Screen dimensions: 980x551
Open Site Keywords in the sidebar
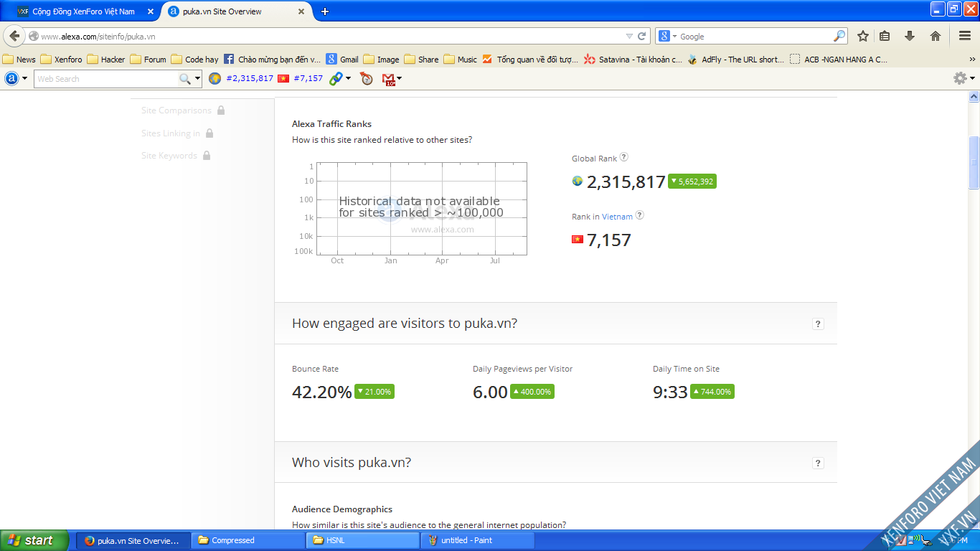point(176,156)
